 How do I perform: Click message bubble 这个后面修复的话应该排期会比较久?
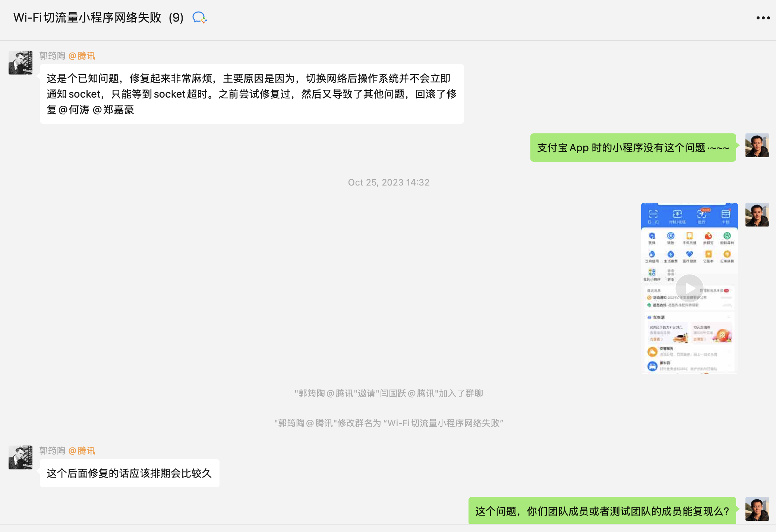[x=129, y=473]
